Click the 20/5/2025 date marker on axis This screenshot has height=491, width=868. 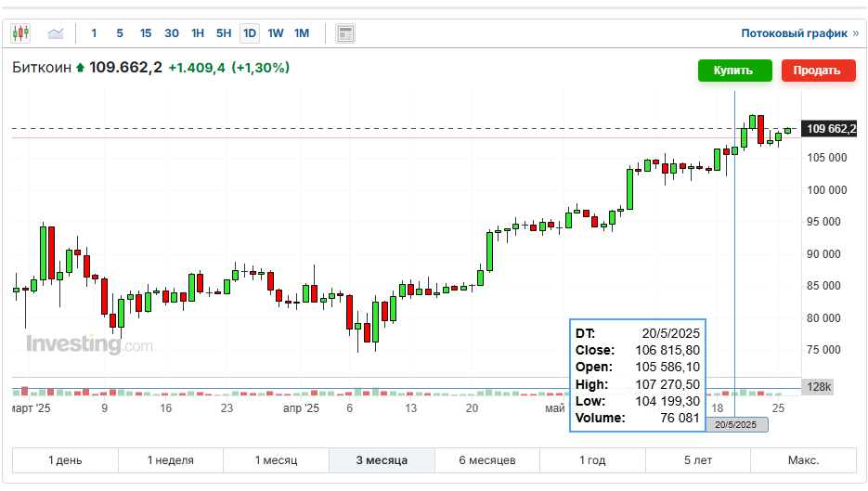pyautogui.click(x=735, y=424)
